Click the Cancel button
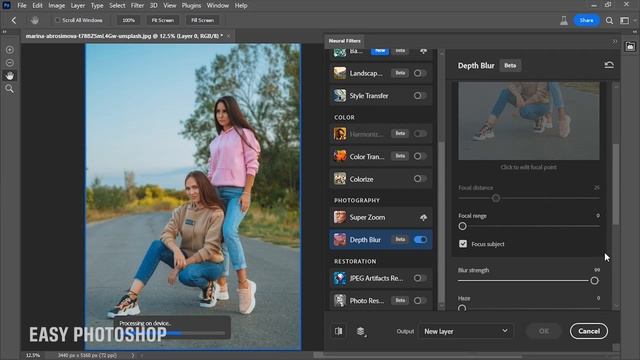 [x=589, y=331]
